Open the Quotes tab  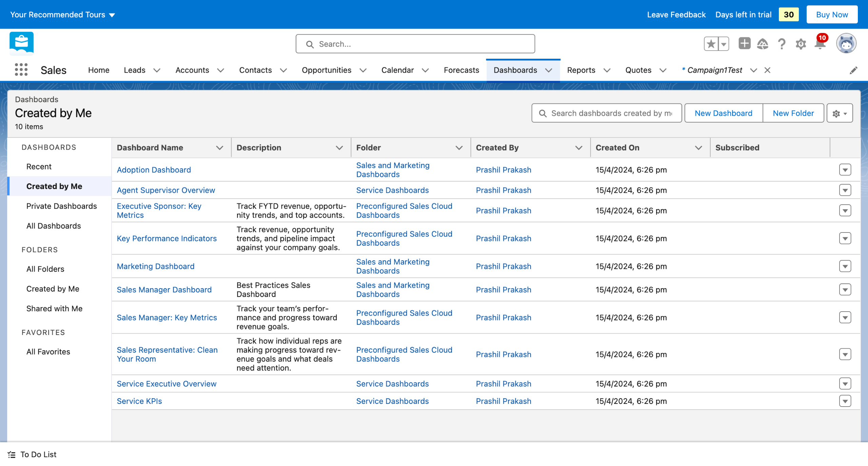click(638, 70)
